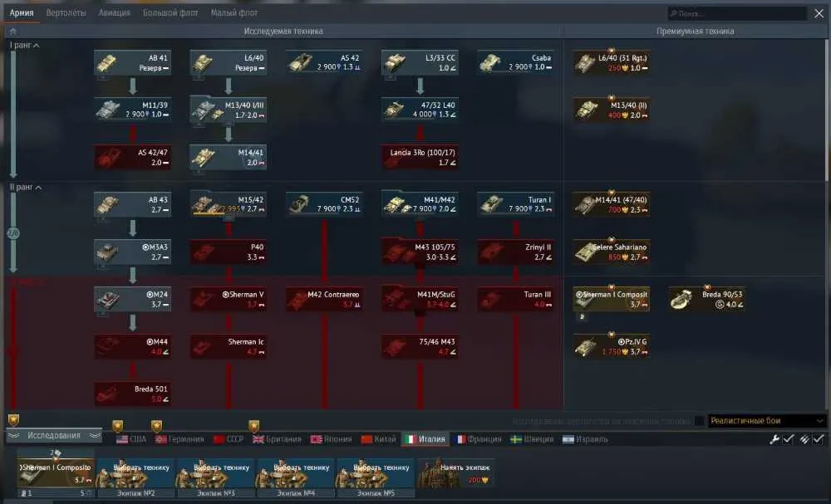Select the L3/33 CC tank card
Screen dimensions: 831x504
point(420,62)
